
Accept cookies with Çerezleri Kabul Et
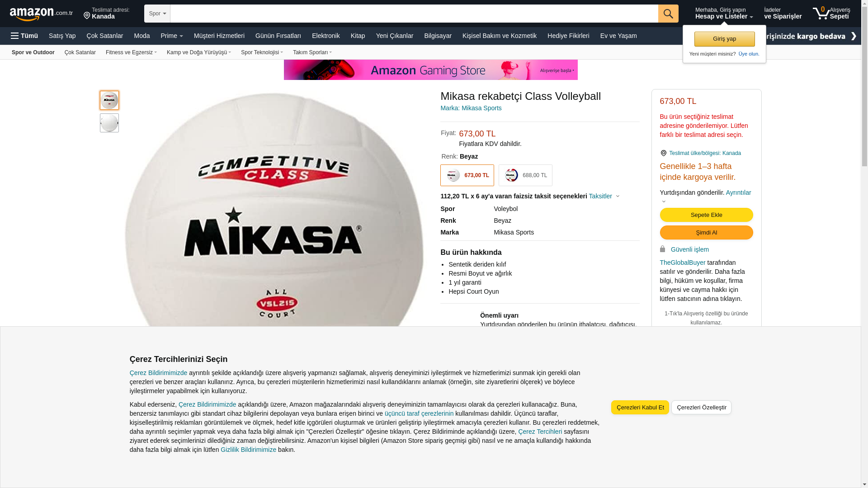[640, 408]
